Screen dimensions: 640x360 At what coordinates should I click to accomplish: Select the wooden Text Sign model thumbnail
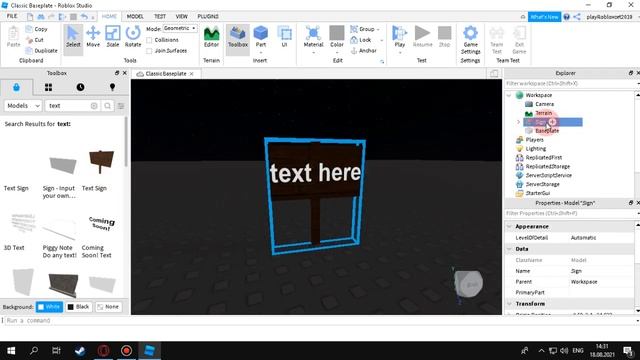pyautogui.click(x=101, y=161)
